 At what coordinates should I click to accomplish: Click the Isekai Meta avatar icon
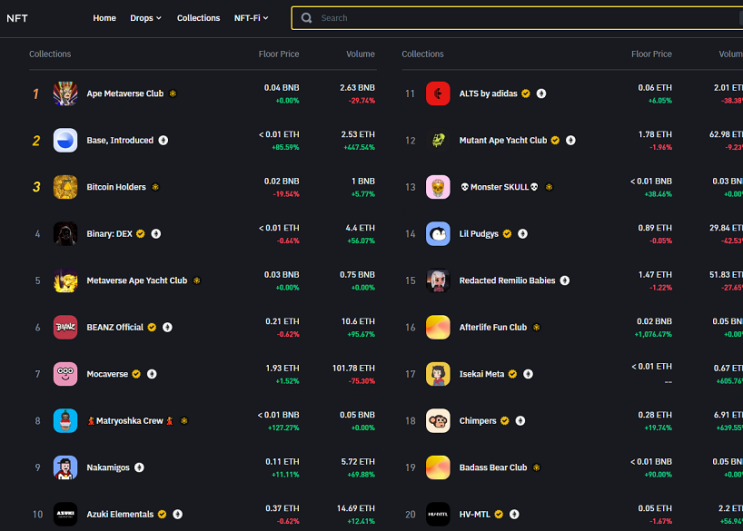pos(438,374)
